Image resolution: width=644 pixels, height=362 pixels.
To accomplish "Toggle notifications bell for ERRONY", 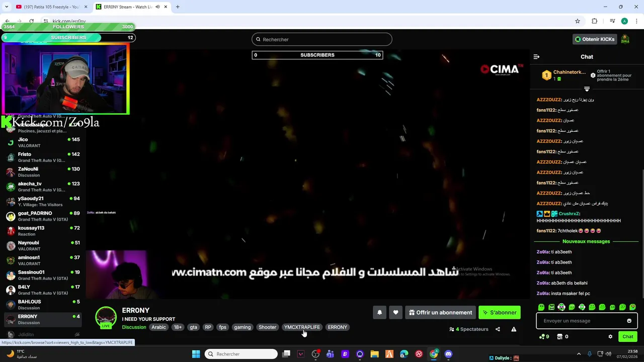I will click(379, 312).
